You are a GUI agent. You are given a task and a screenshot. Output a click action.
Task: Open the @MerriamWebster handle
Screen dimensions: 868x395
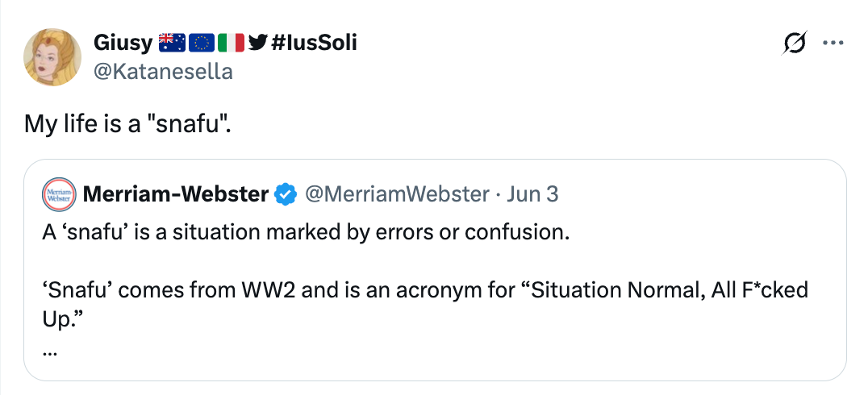click(398, 194)
